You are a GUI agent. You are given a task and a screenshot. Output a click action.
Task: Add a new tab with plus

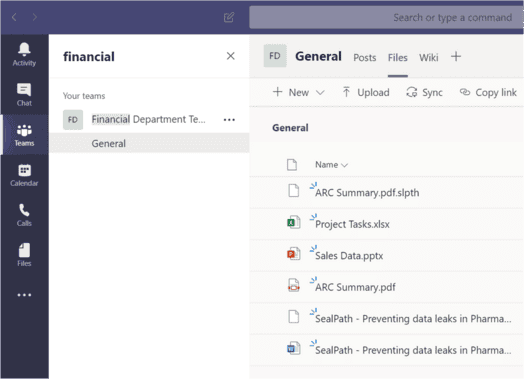pyautogui.click(x=456, y=56)
